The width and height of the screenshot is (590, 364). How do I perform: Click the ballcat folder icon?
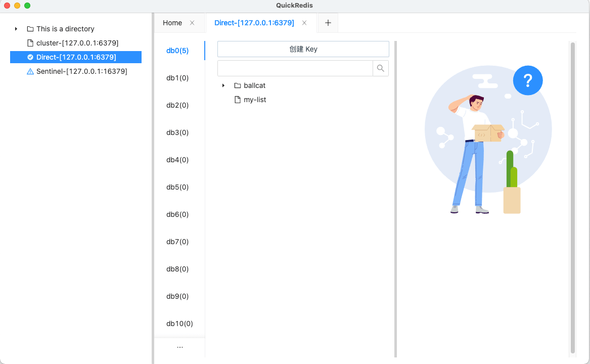coord(238,85)
